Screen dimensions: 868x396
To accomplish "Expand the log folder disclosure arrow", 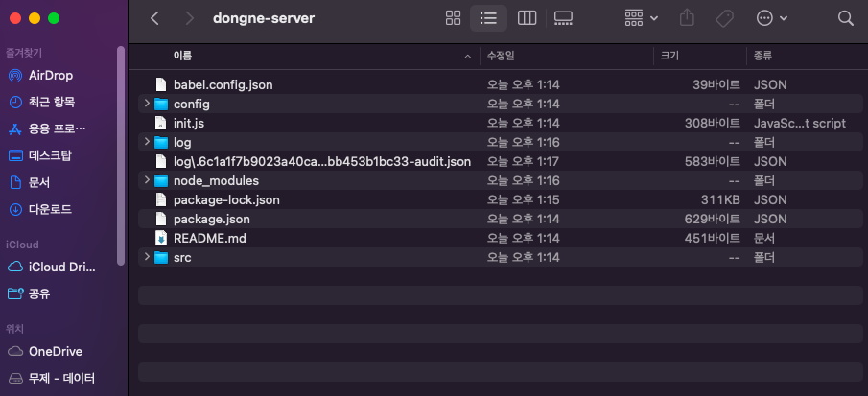I will tap(146, 142).
